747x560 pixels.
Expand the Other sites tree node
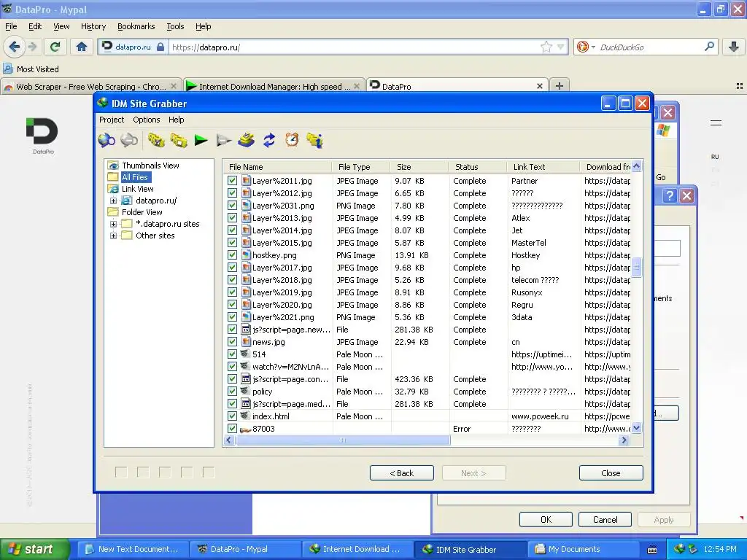tap(113, 236)
